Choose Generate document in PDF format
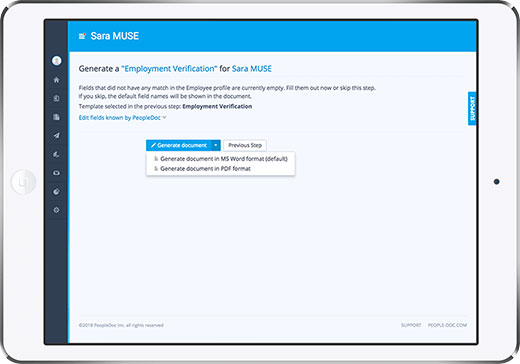Viewport: 520px width, 364px height. tap(221, 169)
